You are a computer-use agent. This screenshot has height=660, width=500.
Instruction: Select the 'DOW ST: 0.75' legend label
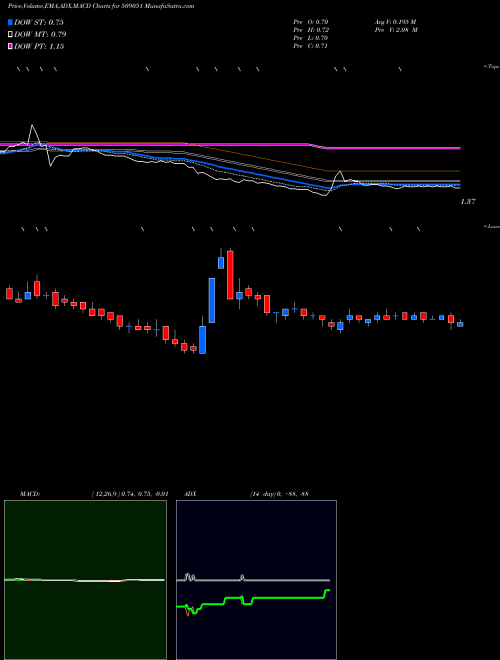pyautogui.click(x=39, y=22)
